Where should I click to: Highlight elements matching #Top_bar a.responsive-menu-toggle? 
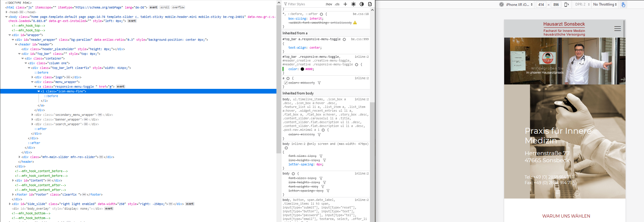[x=344, y=39]
